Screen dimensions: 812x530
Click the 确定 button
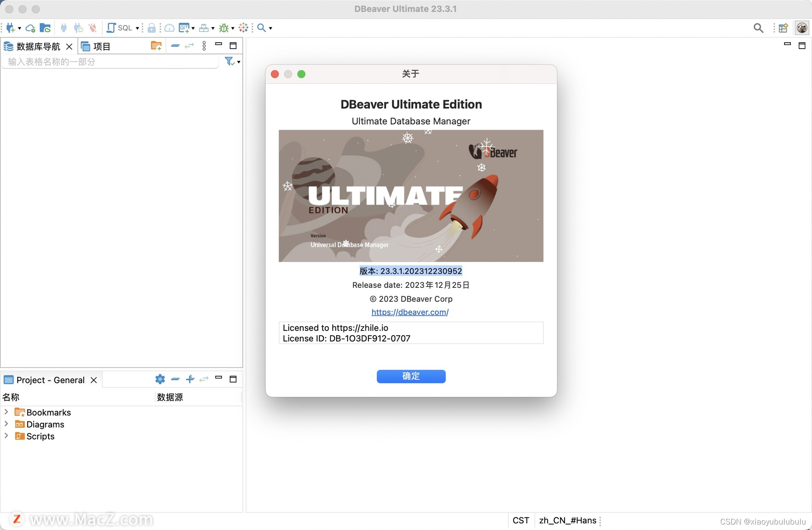point(411,376)
